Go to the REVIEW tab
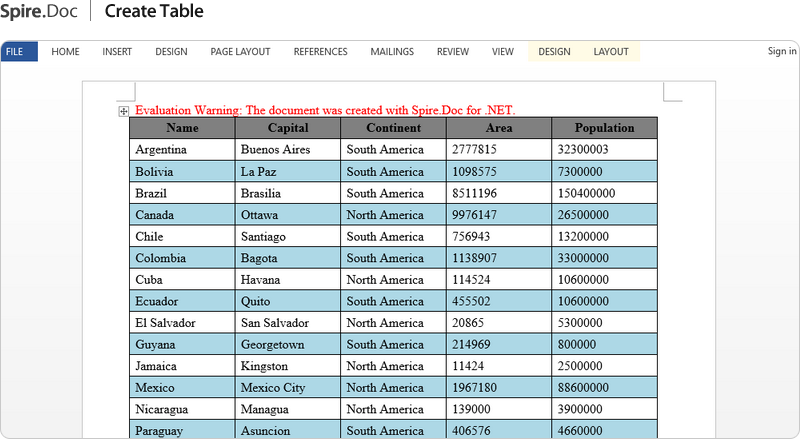800x440 pixels. click(453, 52)
